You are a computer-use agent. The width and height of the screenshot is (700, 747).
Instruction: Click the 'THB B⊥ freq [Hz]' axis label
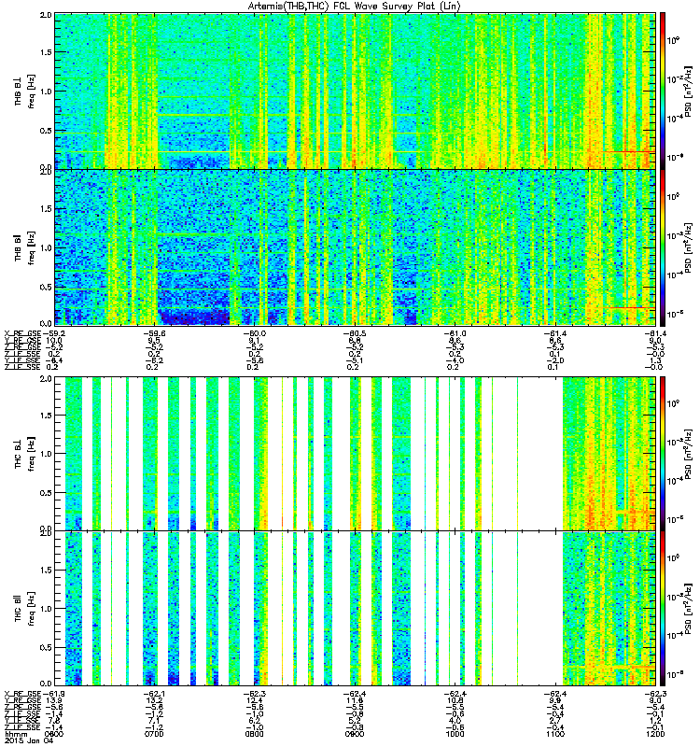coord(24,92)
